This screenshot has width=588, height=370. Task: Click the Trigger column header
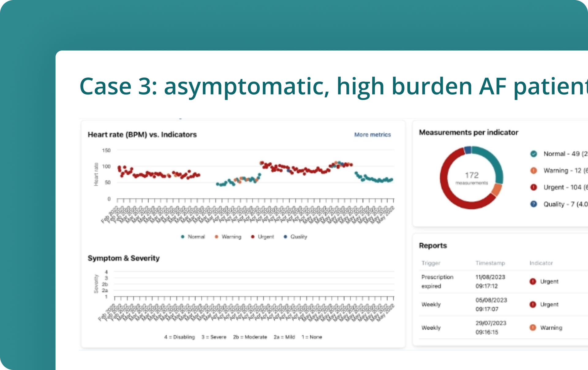431,263
